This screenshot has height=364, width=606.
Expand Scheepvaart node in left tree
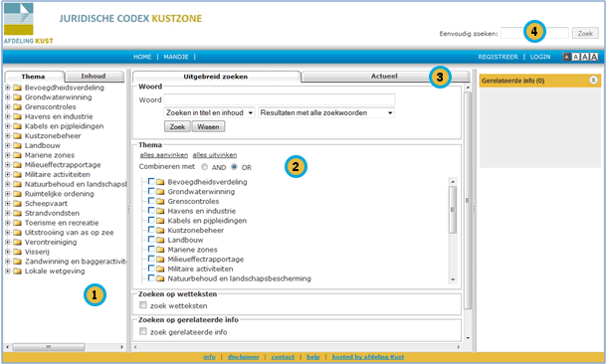pyautogui.click(x=7, y=204)
